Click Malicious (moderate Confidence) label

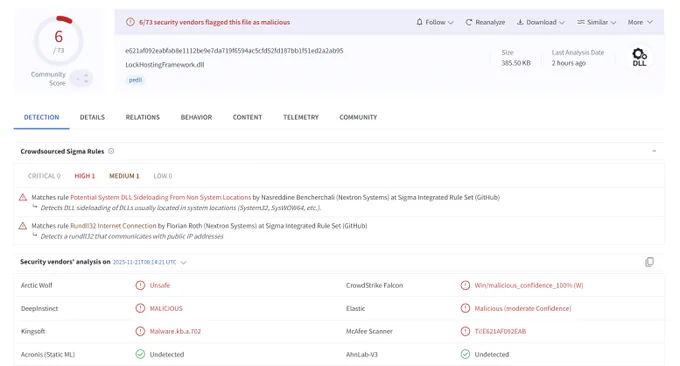[523, 308]
